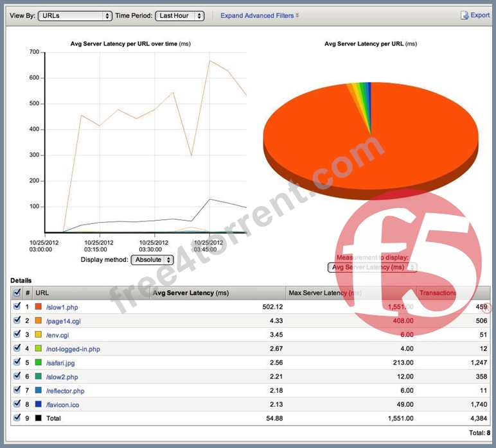Click the teal swatch for /slow2.php
The height and width of the screenshot is (448, 496).
tap(39, 376)
